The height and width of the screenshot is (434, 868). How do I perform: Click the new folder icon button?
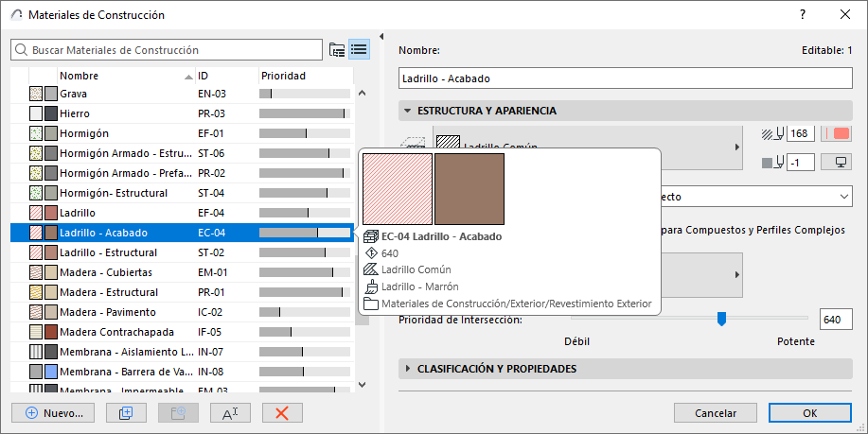coord(178,412)
